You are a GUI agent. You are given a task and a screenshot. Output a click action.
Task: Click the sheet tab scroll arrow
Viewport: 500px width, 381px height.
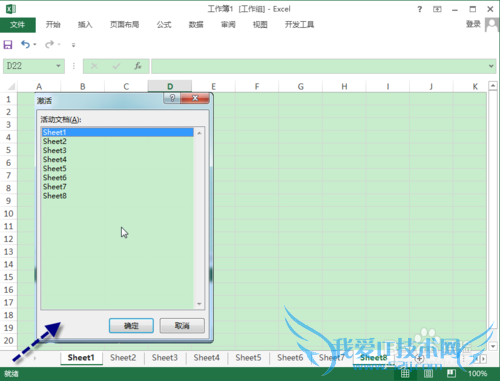tap(35, 358)
